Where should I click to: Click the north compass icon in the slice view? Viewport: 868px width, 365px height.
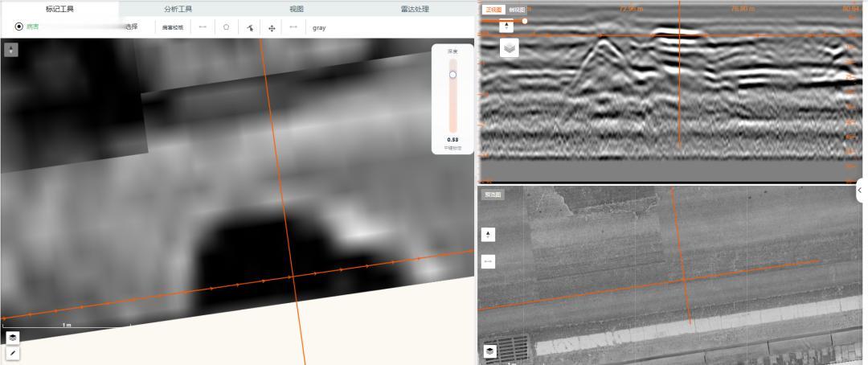pos(11,50)
